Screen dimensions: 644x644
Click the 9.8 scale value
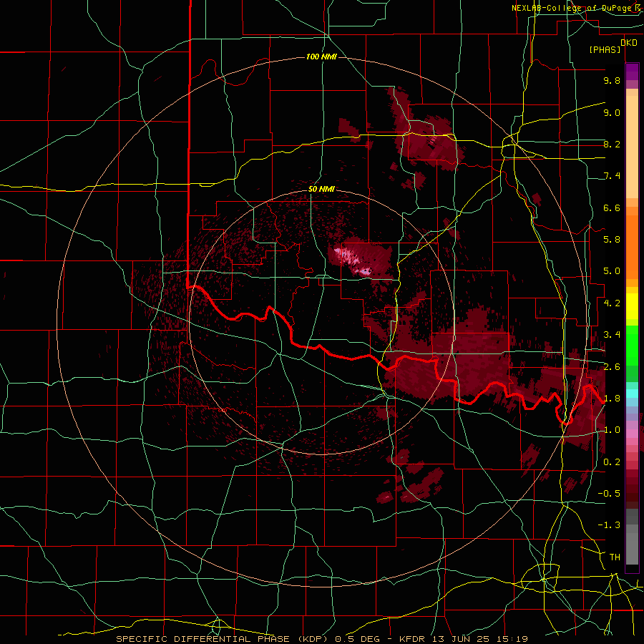pyautogui.click(x=612, y=80)
